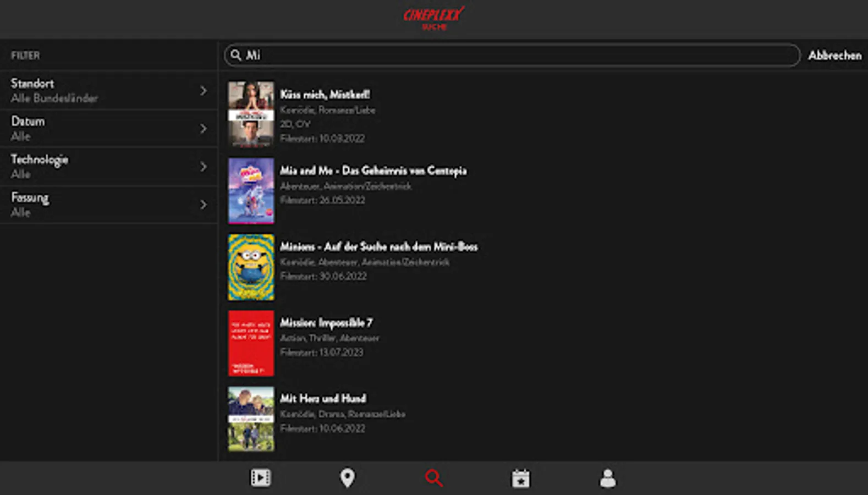Screen dimensions: 868x495
Task: Open the Mission: Impossible 7 poster
Action: [251, 343]
